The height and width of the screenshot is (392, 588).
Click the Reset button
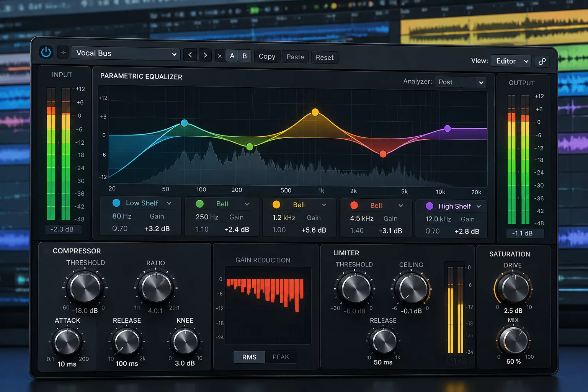(x=325, y=57)
